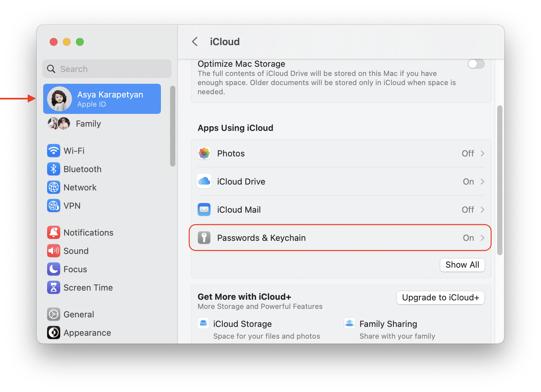Select the Asya Karapetyan Apple ID profile
This screenshot has height=392, width=541.
tap(102, 98)
